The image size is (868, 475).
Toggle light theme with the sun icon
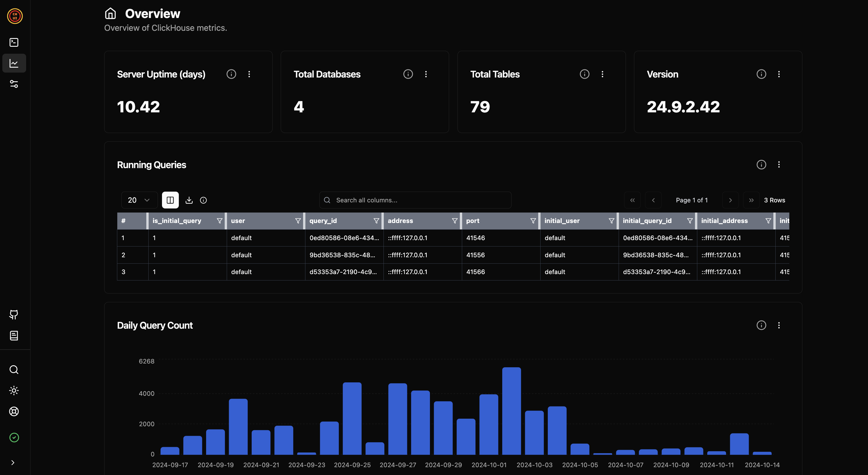coord(14,391)
